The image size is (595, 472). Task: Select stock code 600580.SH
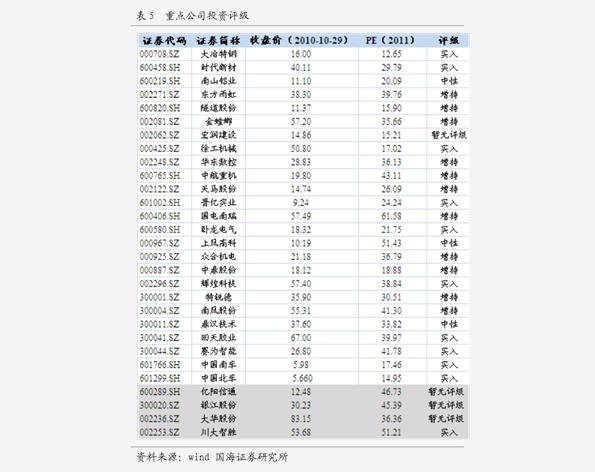click(160, 230)
